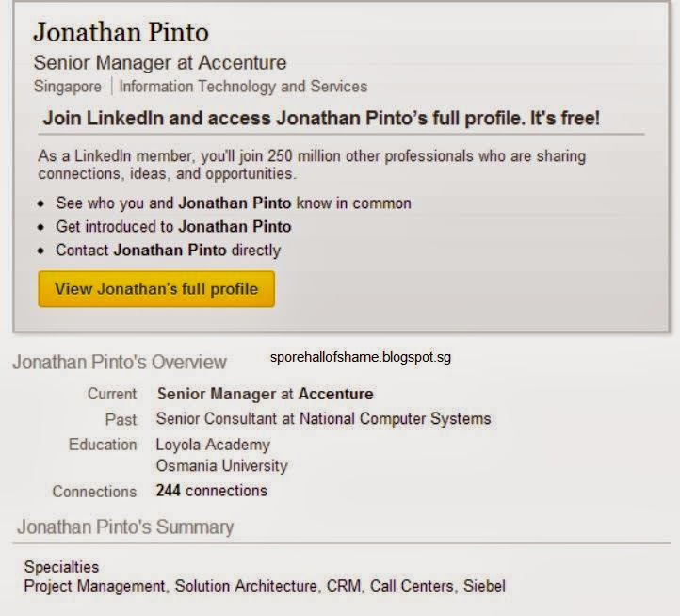Open Information Technology and Services industry
Image resolution: width=680 pixels, height=616 pixels.
(x=243, y=87)
